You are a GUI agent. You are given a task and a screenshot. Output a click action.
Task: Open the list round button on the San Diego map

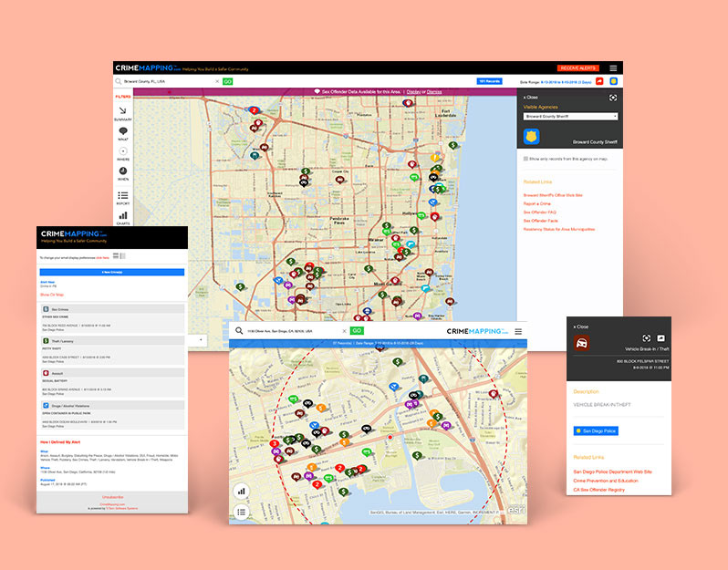click(242, 512)
